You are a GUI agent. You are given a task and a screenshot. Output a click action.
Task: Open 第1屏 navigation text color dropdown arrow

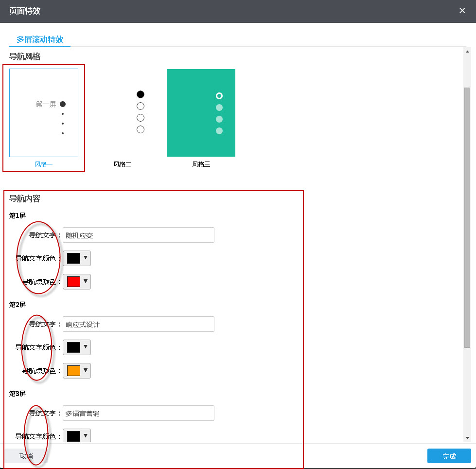click(86, 258)
